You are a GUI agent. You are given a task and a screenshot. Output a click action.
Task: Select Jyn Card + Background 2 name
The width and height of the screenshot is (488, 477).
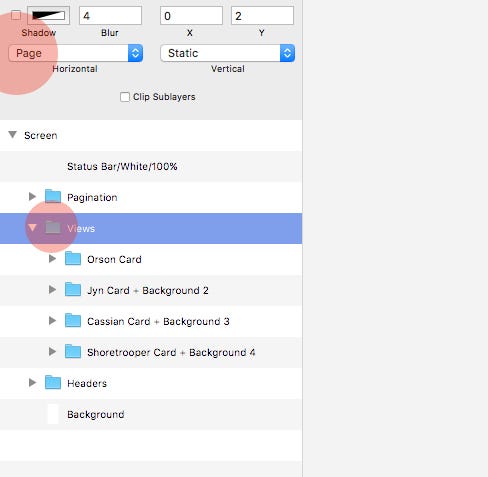pos(148,291)
